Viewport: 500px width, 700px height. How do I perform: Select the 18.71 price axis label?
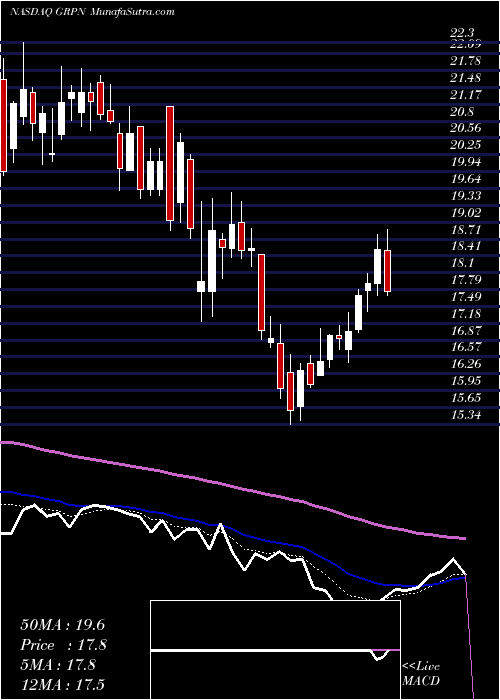coord(466,229)
